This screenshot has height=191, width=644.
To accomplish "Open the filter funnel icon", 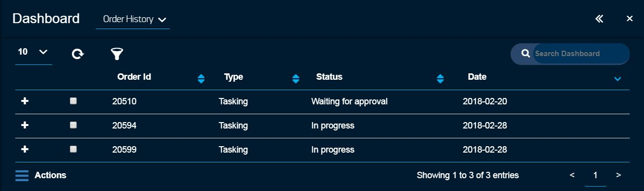I will click(x=116, y=54).
